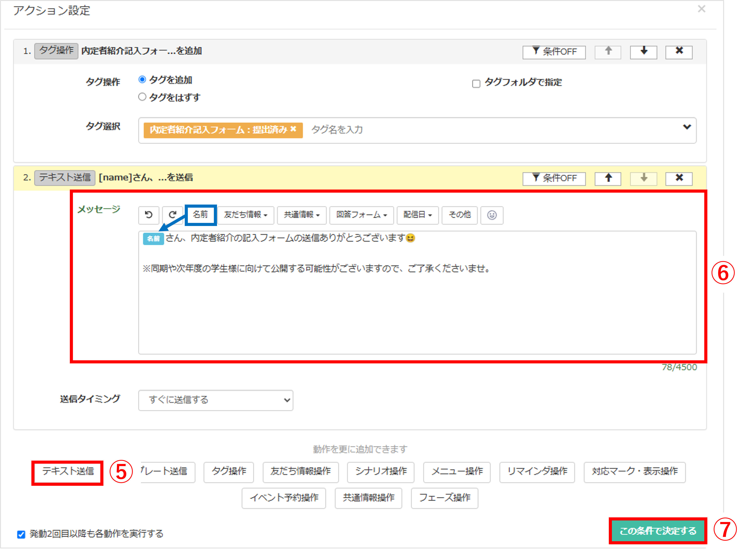This screenshot has height=560, width=752.
Task: Insert 名前 variable via toolbar button
Action: point(200,215)
